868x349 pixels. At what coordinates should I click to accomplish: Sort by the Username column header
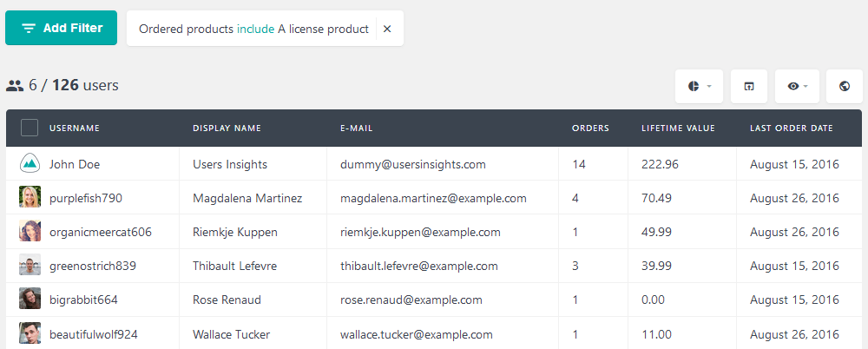(x=75, y=128)
